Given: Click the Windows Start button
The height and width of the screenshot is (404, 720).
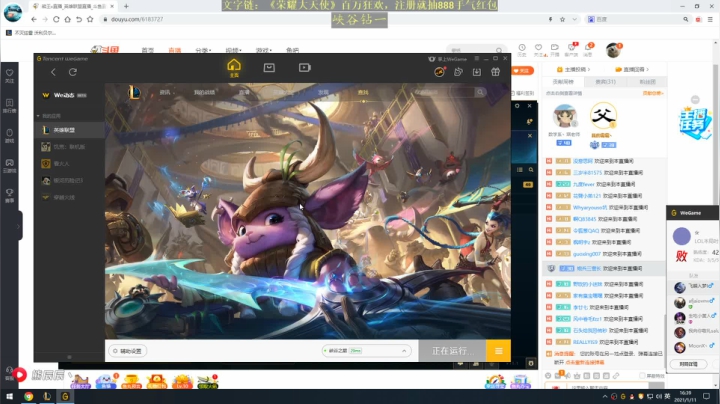Looking at the screenshot, I should [x=10, y=396].
